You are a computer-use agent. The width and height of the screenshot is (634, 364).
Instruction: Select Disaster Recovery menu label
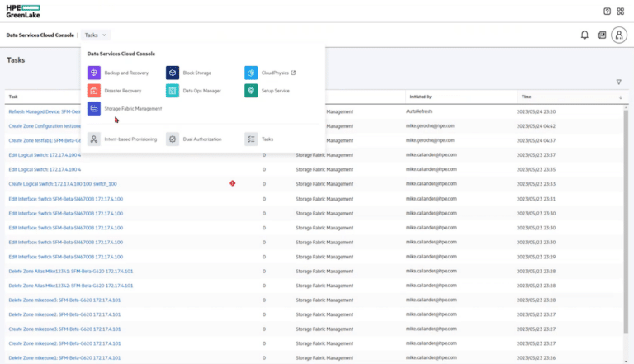[123, 91]
